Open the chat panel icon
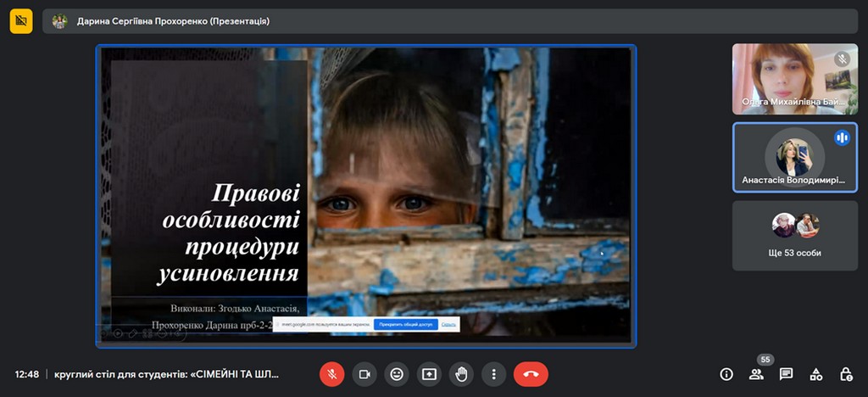868x397 pixels. point(786,374)
